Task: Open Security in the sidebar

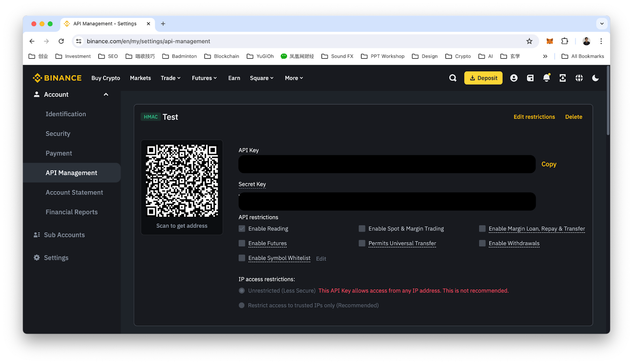Action: [58, 134]
